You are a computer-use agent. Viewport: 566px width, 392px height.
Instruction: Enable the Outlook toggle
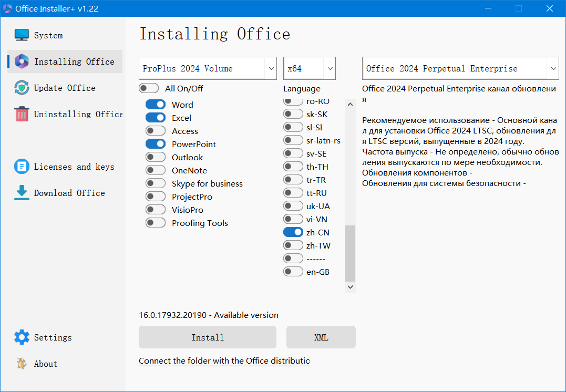[156, 157]
